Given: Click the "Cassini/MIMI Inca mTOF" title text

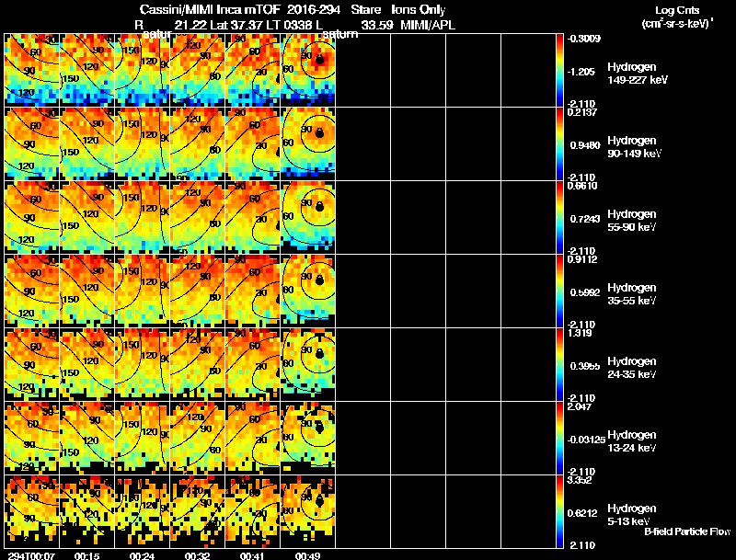Looking at the screenshot, I should 210,9.
